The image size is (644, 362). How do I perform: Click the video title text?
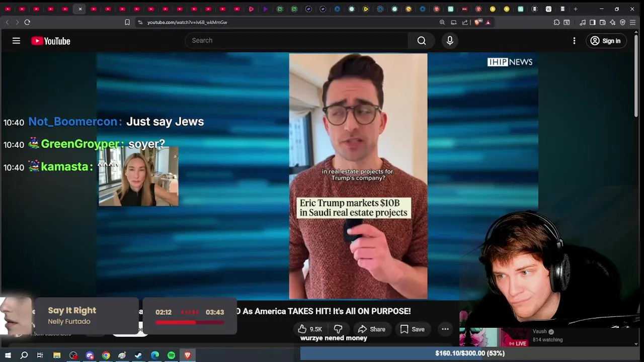pyautogui.click(x=323, y=311)
